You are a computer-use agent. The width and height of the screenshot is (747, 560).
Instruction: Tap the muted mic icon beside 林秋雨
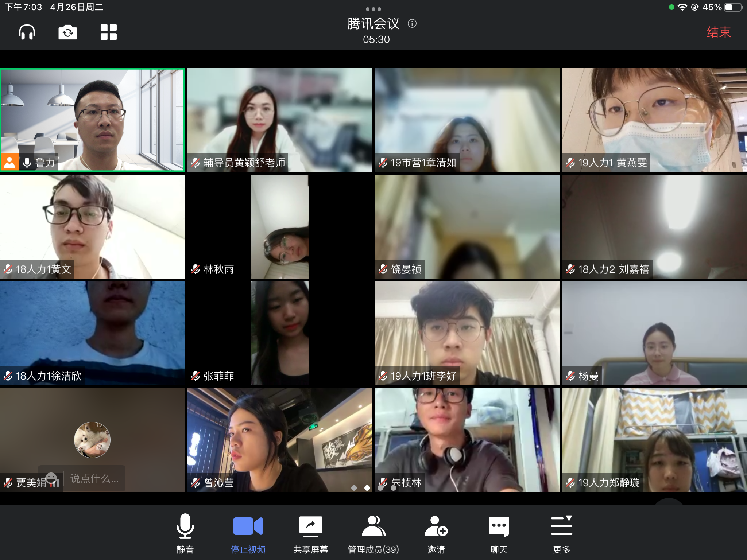(x=196, y=269)
